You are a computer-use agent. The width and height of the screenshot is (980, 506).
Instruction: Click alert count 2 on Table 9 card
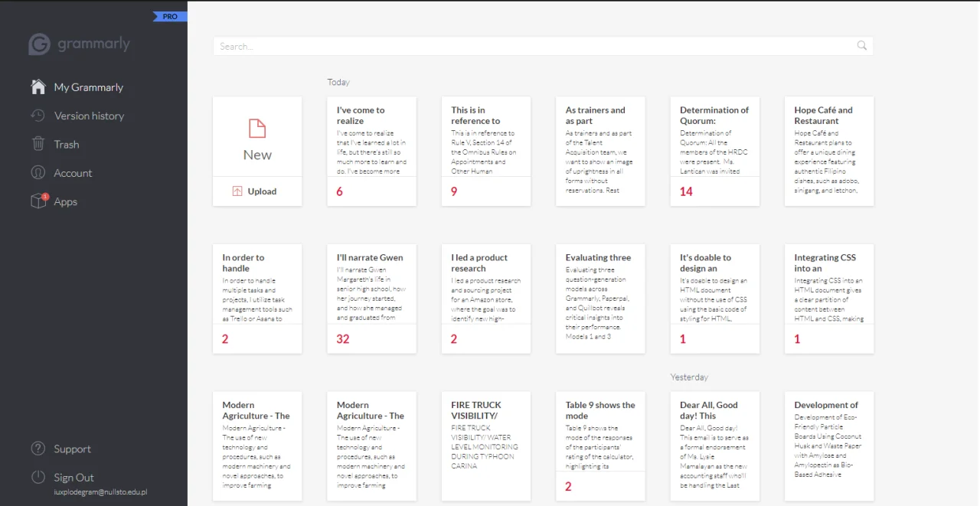(568, 486)
